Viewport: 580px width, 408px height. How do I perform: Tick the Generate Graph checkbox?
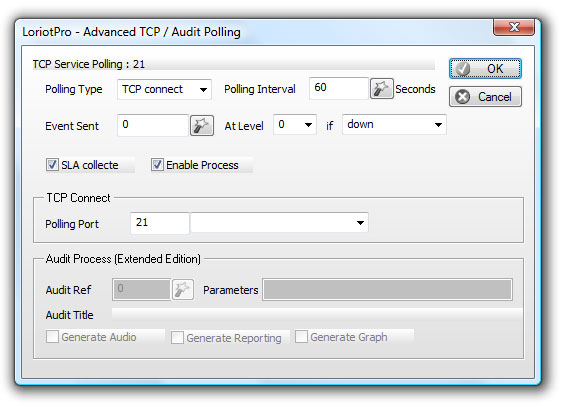[301, 337]
